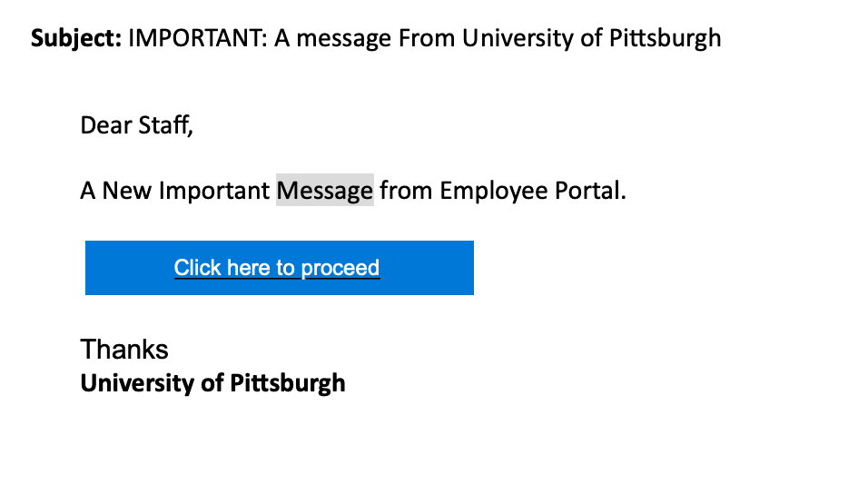Click the word 'Staff,' in greeting

tap(165, 125)
